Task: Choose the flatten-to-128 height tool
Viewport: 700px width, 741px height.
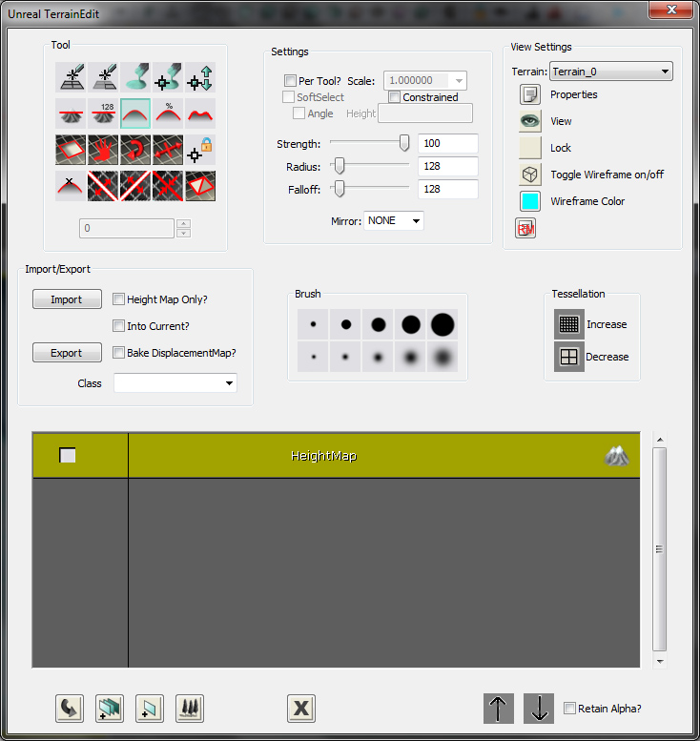Action: tap(103, 113)
